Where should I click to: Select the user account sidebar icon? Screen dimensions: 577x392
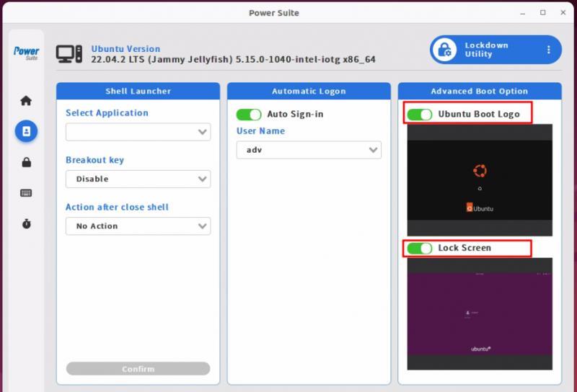(x=26, y=131)
